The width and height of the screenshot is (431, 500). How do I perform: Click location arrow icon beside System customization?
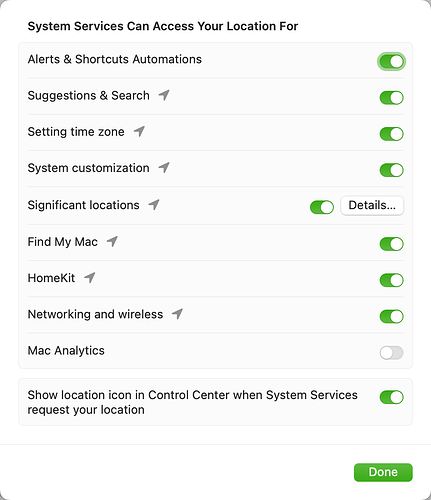pos(164,168)
